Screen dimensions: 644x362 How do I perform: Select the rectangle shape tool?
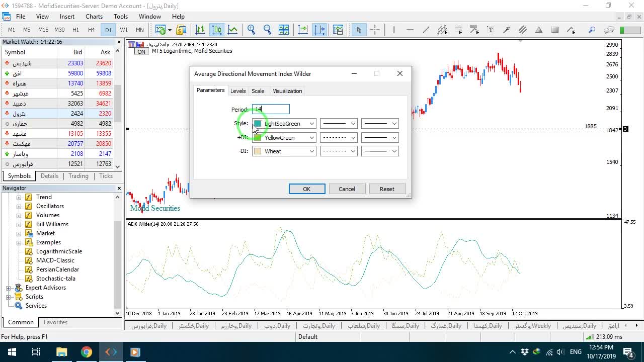pyautogui.click(x=555, y=30)
